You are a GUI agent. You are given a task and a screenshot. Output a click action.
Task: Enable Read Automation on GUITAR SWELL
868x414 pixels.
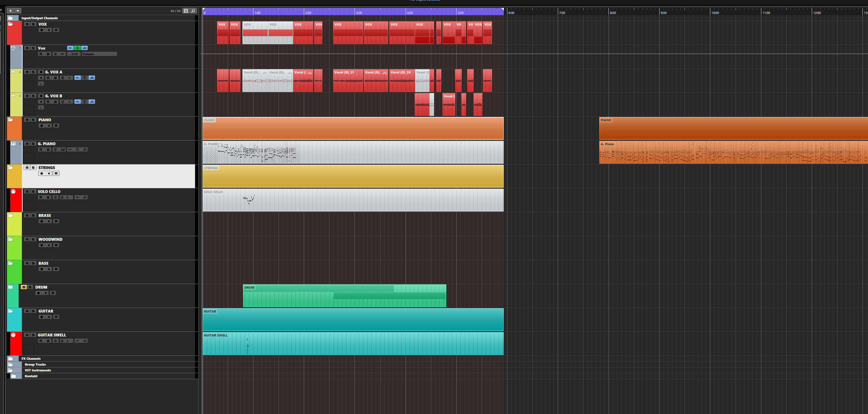[x=41, y=341]
